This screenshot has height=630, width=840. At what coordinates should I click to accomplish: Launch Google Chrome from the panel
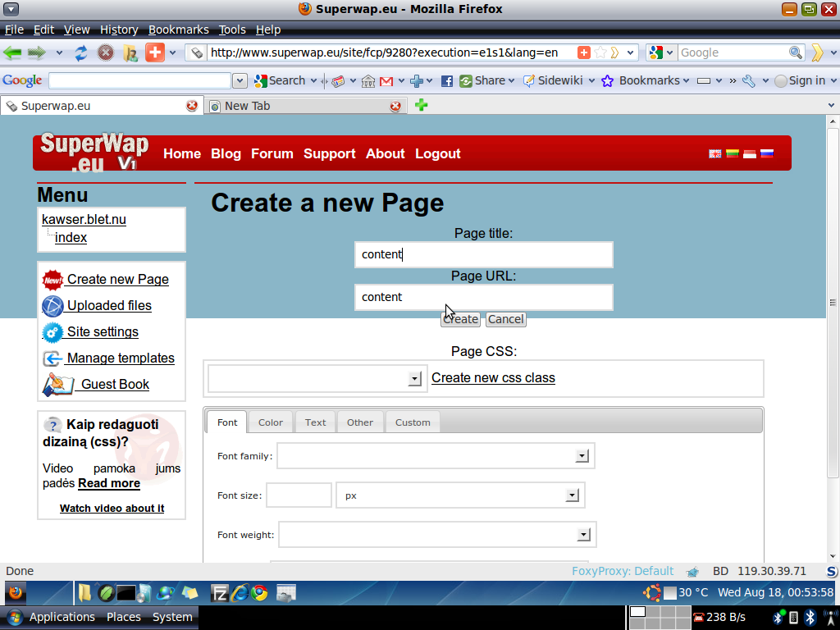coord(260,593)
